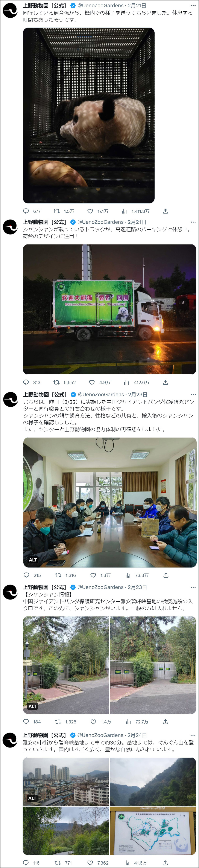
Task: Show ALT text on meeting room photo
Action: tap(33, 560)
